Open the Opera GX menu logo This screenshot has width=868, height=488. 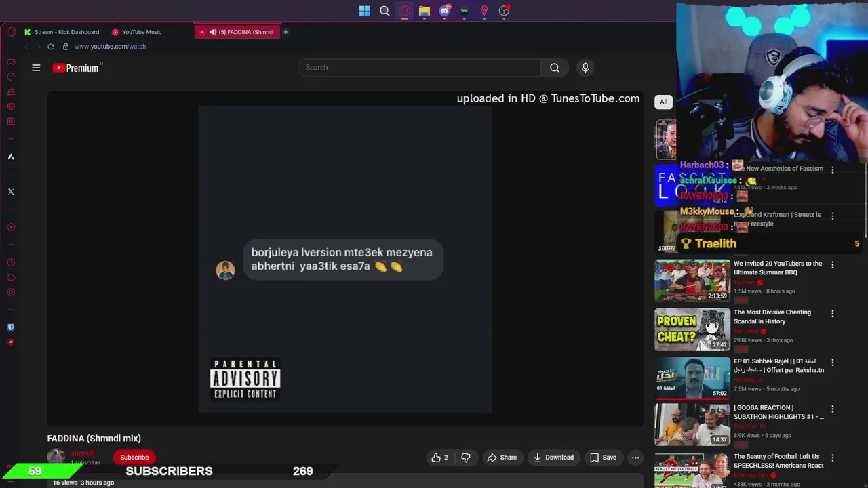(x=11, y=32)
